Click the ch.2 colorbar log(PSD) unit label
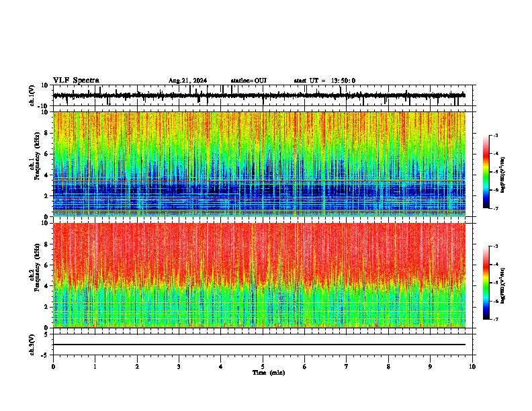Screen dimensions: 532x411 click(x=502, y=286)
